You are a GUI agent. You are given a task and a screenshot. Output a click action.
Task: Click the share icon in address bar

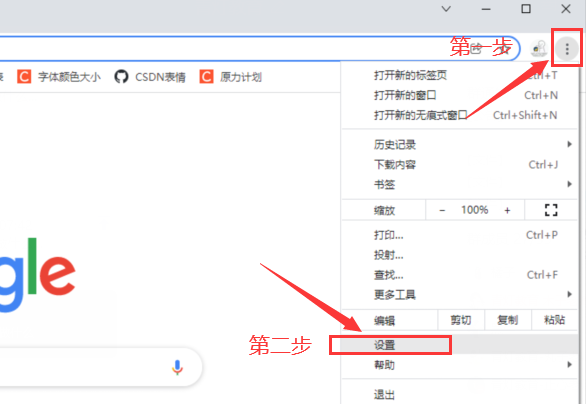[475, 49]
